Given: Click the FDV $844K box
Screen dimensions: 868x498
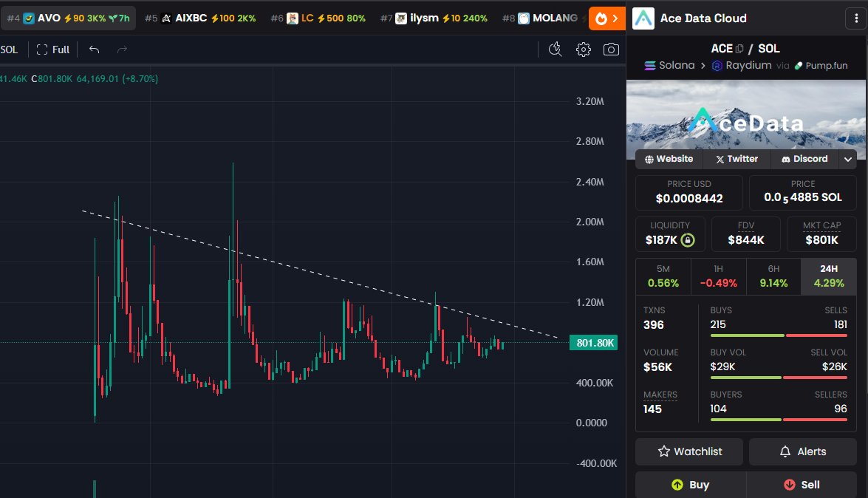Looking at the screenshot, I should (x=745, y=233).
